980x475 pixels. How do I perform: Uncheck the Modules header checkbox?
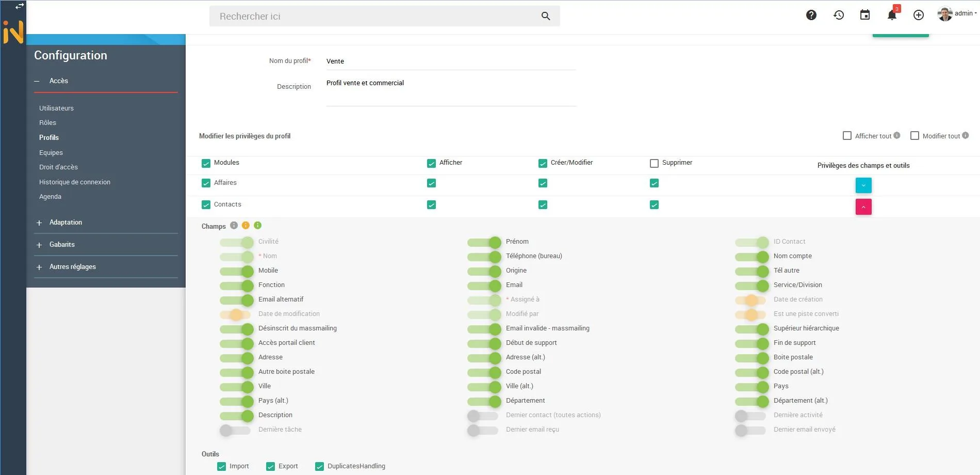tap(206, 163)
